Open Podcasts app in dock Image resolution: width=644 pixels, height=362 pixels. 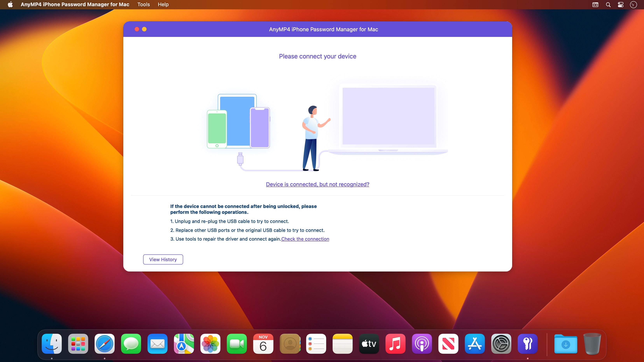pos(422,344)
